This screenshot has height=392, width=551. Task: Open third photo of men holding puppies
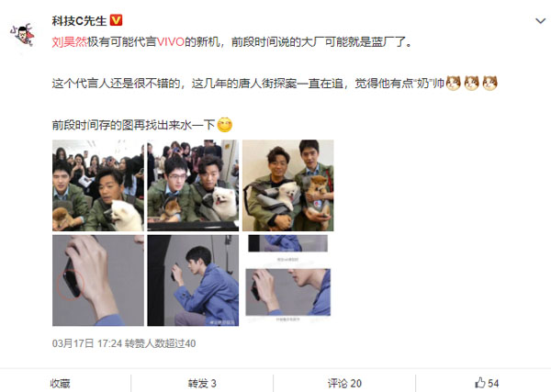click(x=288, y=185)
